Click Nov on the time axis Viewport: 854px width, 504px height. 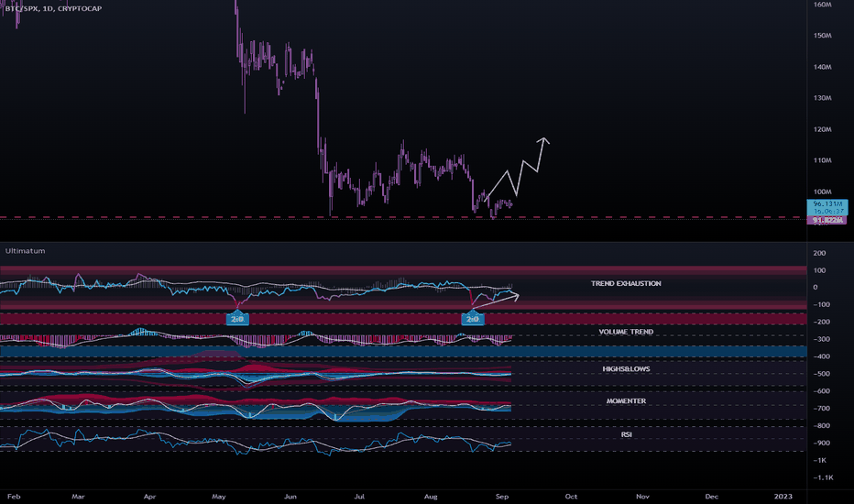pyautogui.click(x=642, y=497)
